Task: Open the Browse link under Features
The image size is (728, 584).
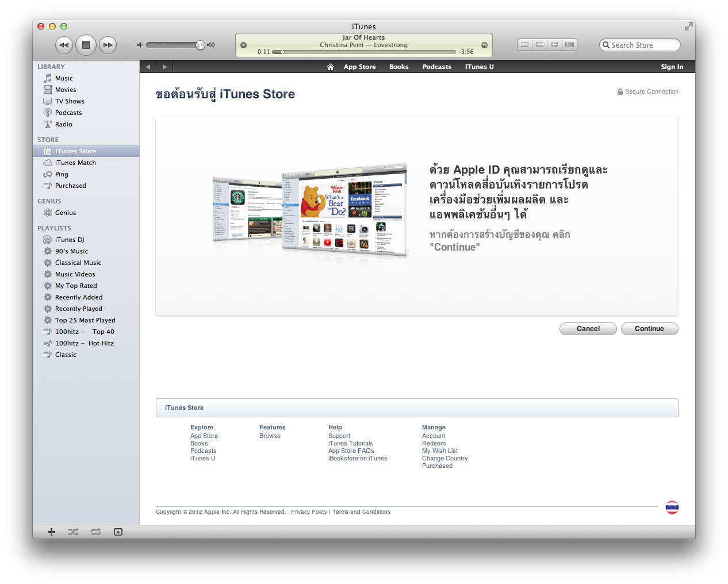Action: click(x=270, y=436)
